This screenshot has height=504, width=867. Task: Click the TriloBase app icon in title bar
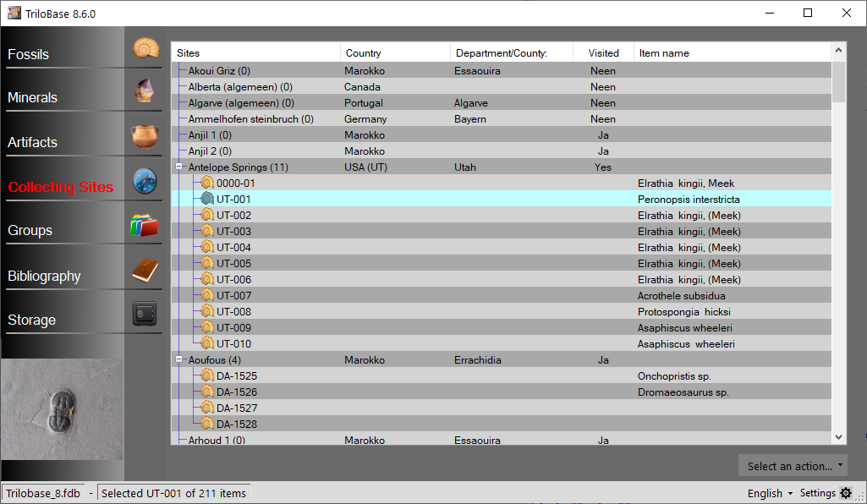pos(14,13)
